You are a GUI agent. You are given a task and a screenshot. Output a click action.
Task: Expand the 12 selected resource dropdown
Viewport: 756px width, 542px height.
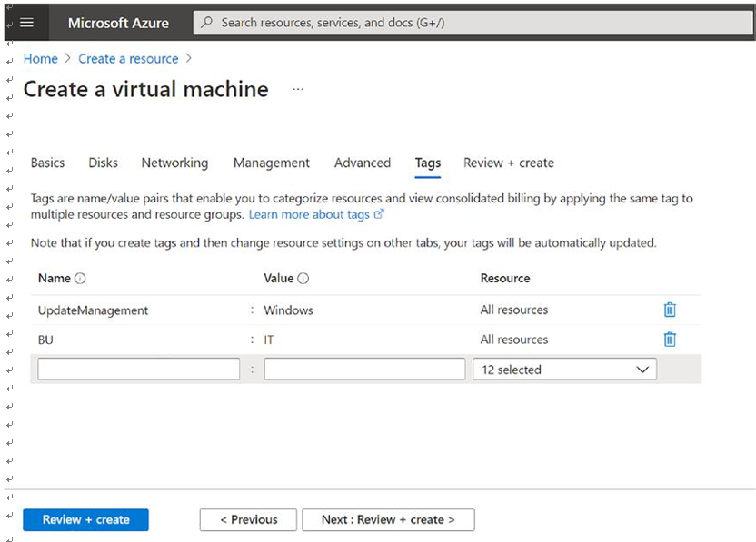click(564, 370)
